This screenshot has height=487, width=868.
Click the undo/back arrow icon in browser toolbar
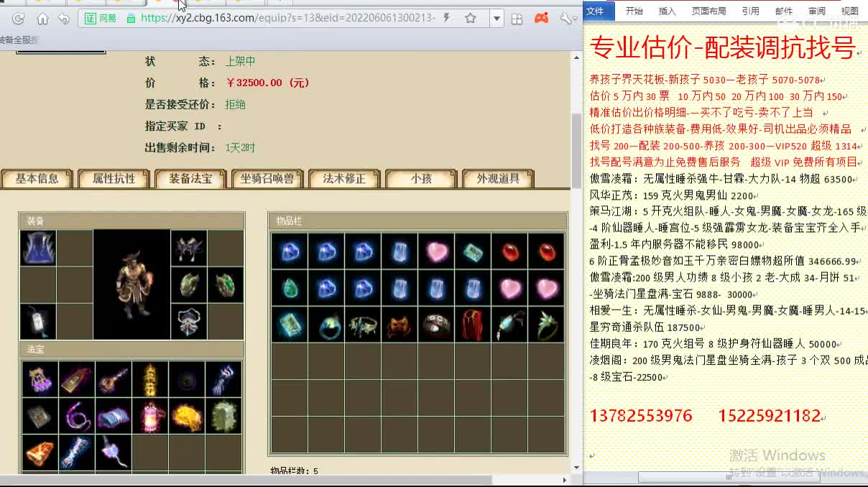[x=64, y=18]
